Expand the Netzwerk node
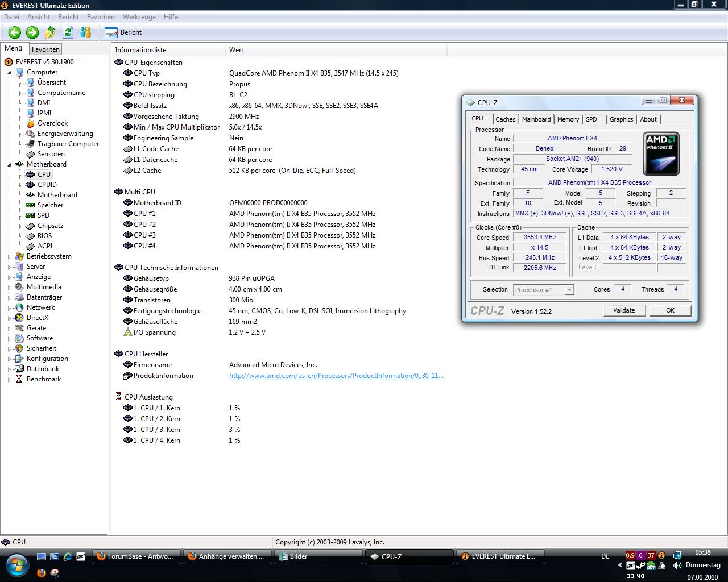728x582 pixels. tap(9, 307)
